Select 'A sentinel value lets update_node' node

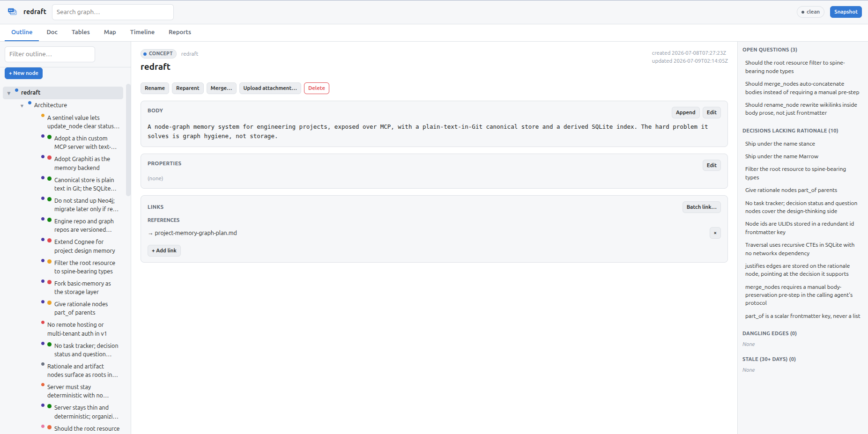click(83, 122)
